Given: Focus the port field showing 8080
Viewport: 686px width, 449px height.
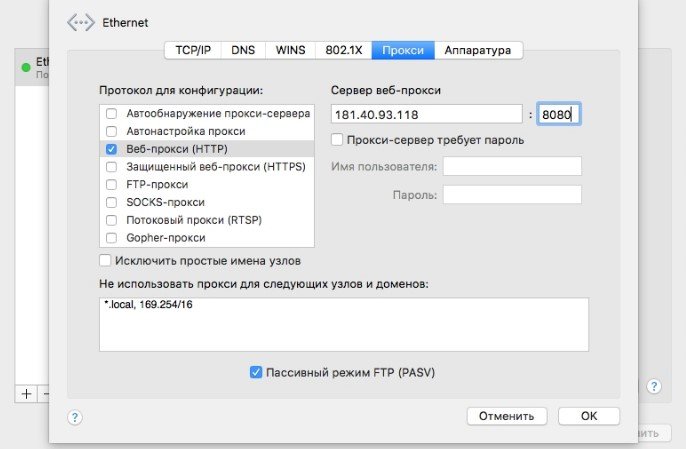Looking at the screenshot, I should (x=559, y=114).
